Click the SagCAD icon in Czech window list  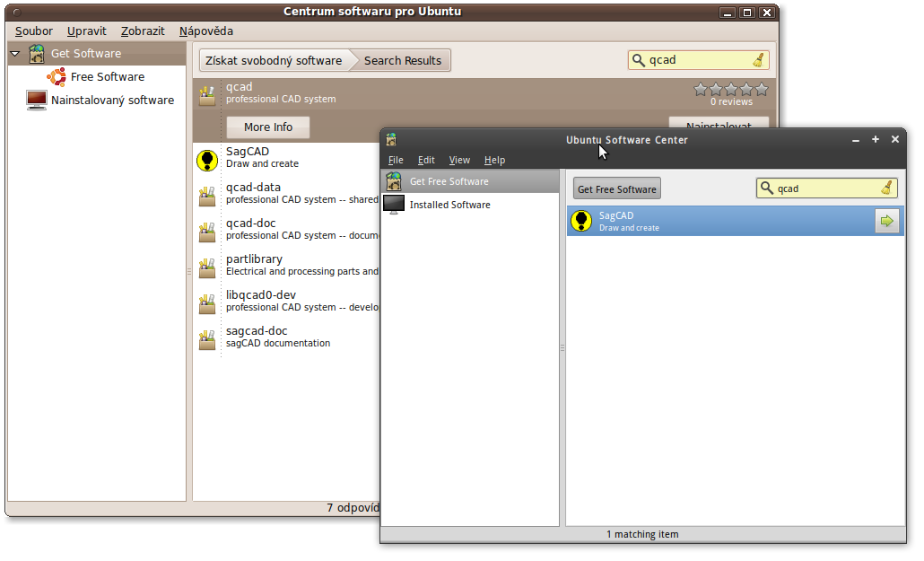[207, 161]
